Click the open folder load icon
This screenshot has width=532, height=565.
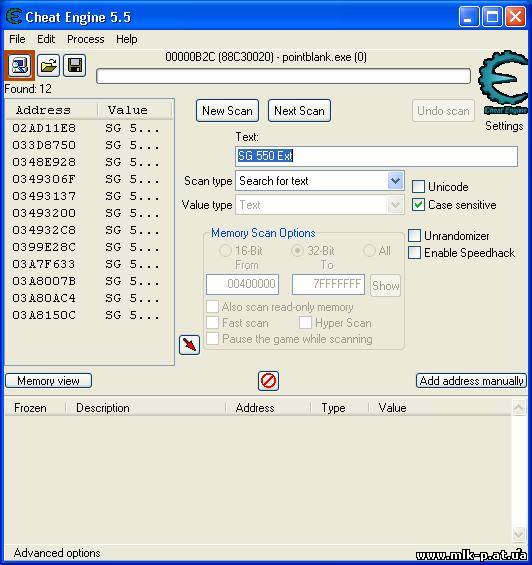click(48, 66)
